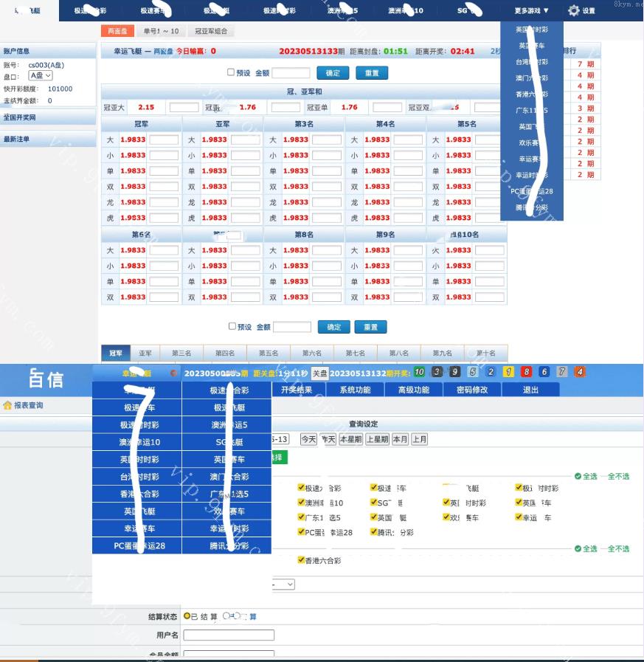Select the 已结算 radio button

click(x=187, y=616)
